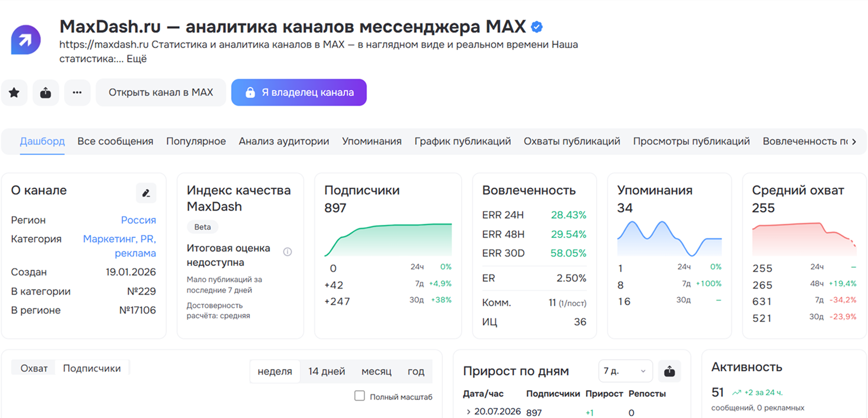Image resolution: width=868 pixels, height=418 pixels.
Task: Click the export icon in Прирост по дням
Action: click(669, 371)
